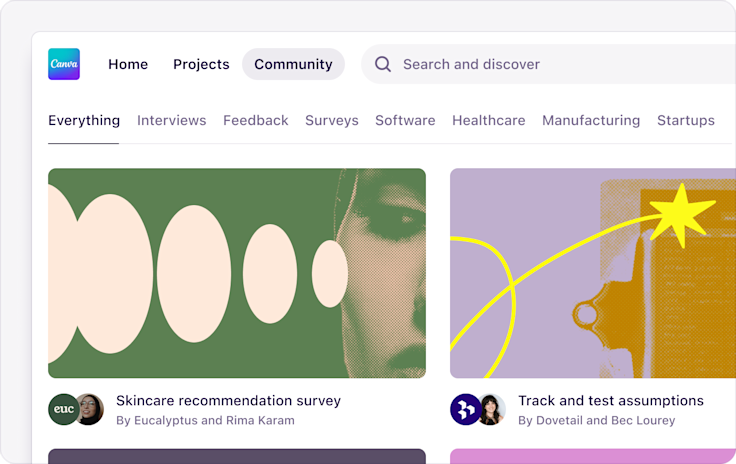
Task: Open the Eucalyptus 'euc' avatar icon
Action: [x=64, y=409]
